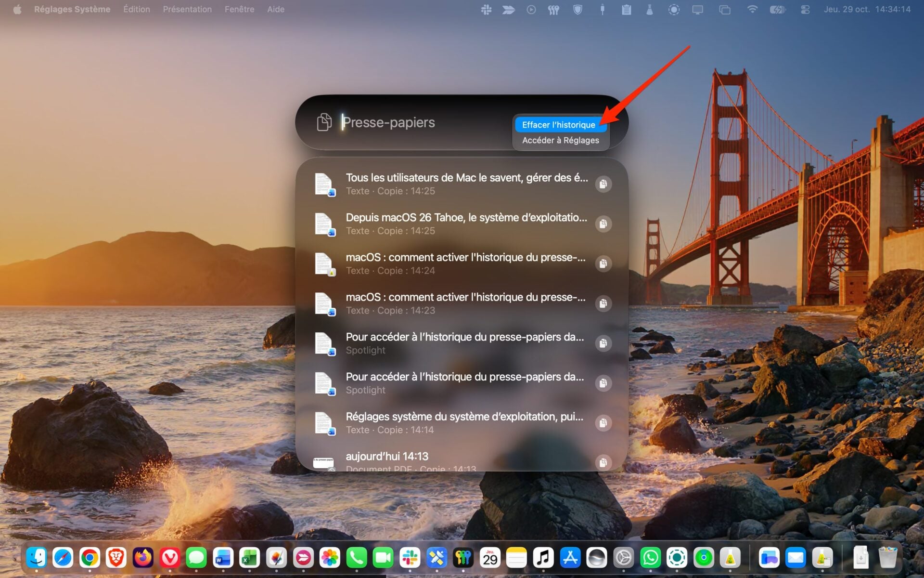Launch Safari from the Dock

click(x=63, y=558)
